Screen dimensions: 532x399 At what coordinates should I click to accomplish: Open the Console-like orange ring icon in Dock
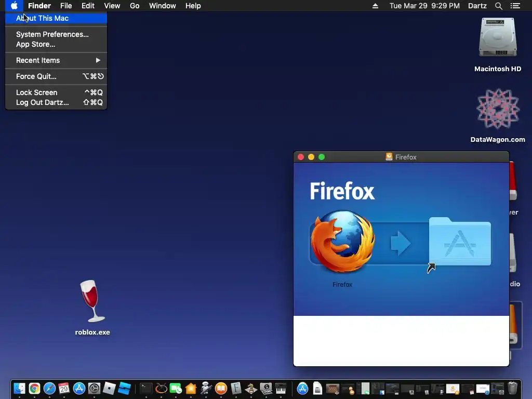pyautogui.click(x=161, y=388)
